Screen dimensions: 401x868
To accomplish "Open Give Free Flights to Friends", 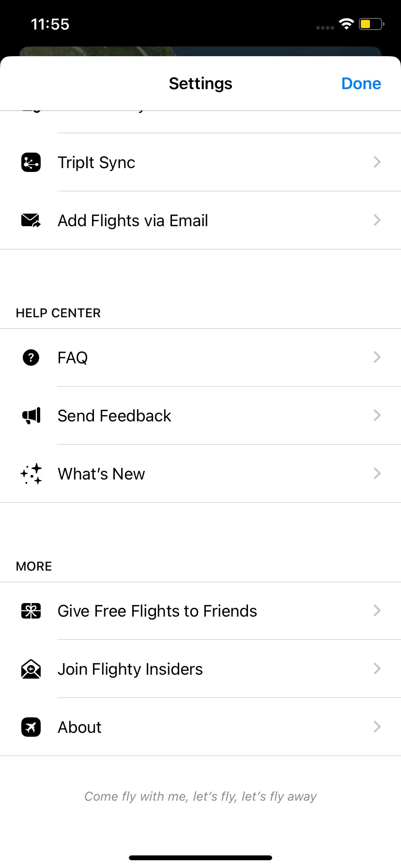I will click(x=200, y=611).
